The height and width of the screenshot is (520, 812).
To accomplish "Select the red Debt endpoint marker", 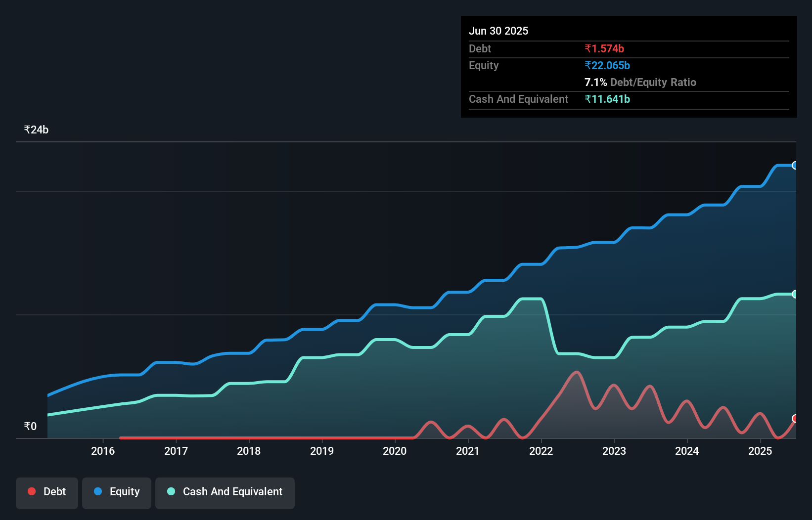I will (795, 419).
